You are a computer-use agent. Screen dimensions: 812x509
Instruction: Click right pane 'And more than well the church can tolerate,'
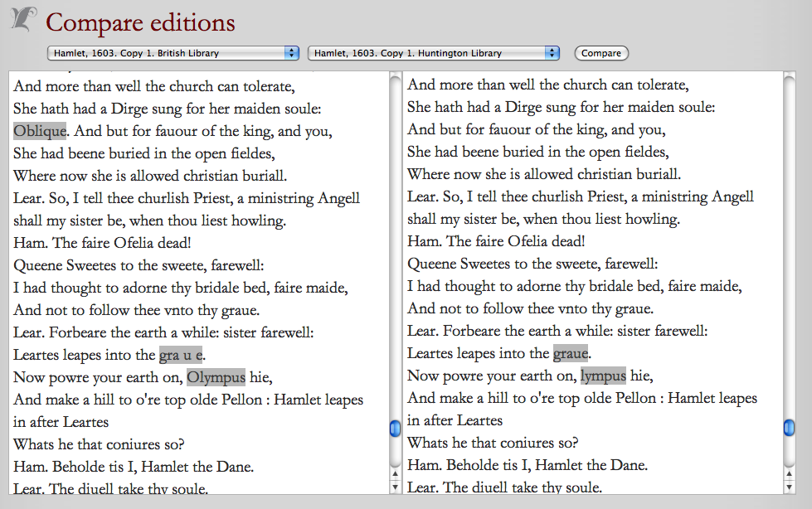coord(548,85)
